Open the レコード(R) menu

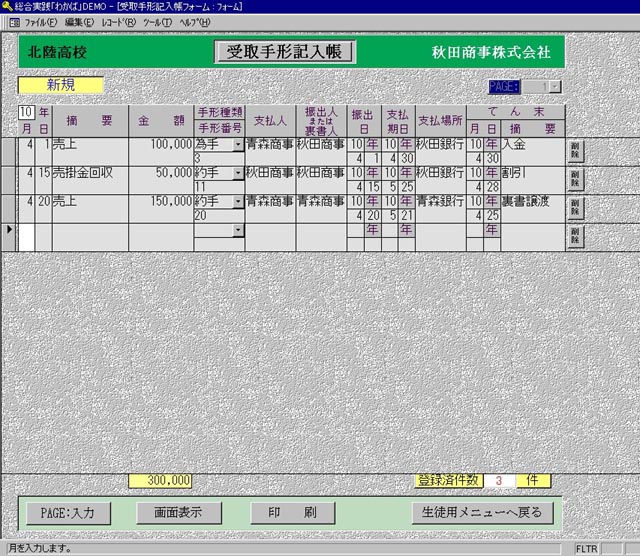coord(119,21)
